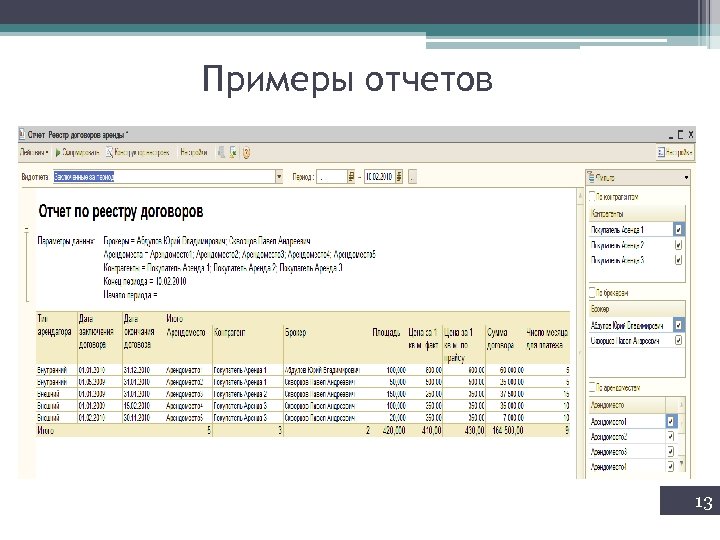
Task: Select the Отчет по реестру договоров heading
Action: click(121, 211)
